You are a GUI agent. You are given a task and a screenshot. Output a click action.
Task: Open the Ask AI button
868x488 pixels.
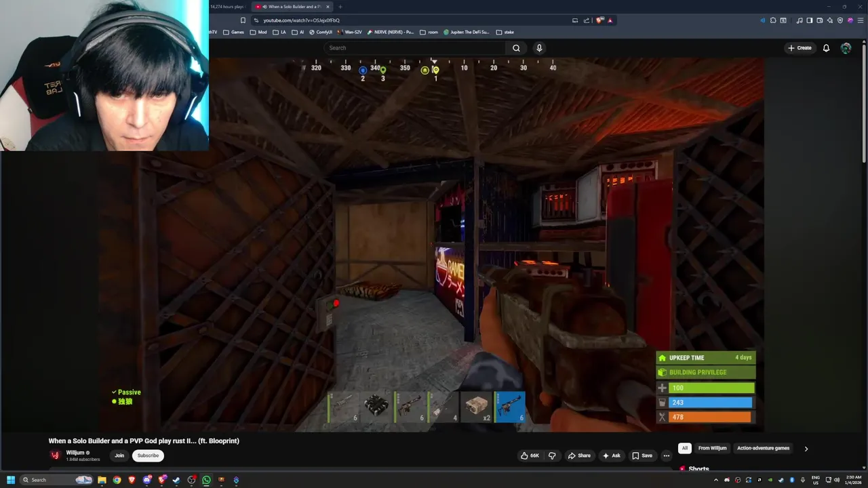click(610, 455)
